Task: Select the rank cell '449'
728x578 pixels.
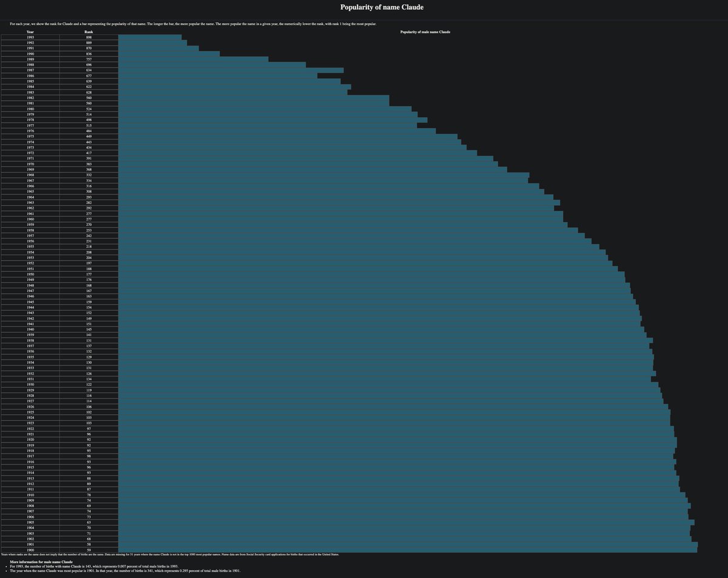Action: [x=89, y=136]
